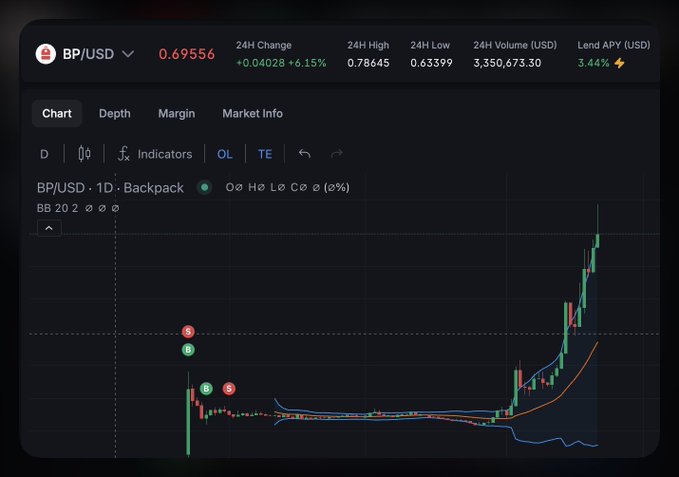The width and height of the screenshot is (679, 477).
Task: Click the last price 0.69556
Action: [x=187, y=54]
